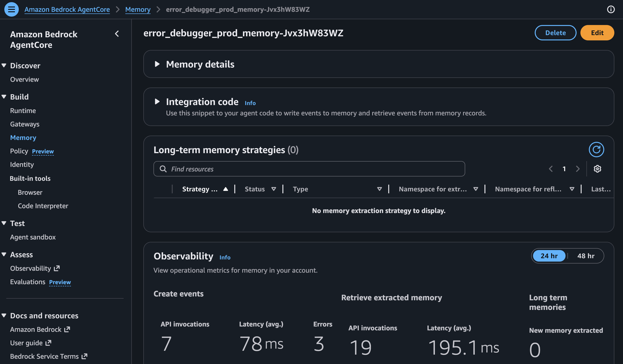Image resolution: width=623 pixels, height=364 pixels.
Task: Collapse the side navigation panel arrow
Action: 117,34
